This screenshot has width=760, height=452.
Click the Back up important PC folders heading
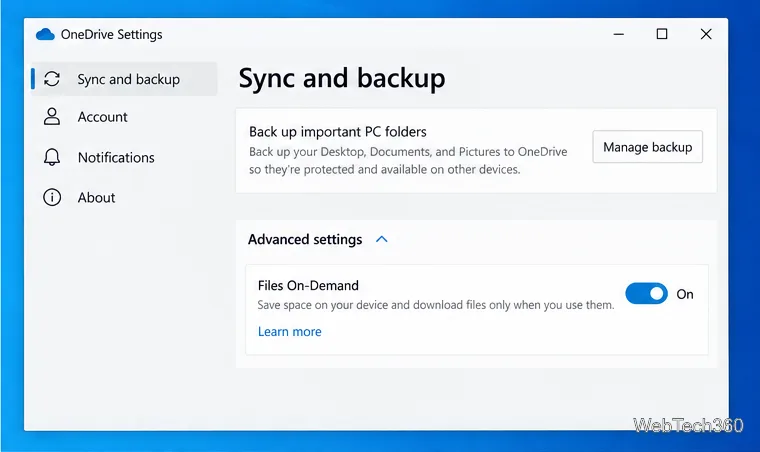tap(338, 132)
